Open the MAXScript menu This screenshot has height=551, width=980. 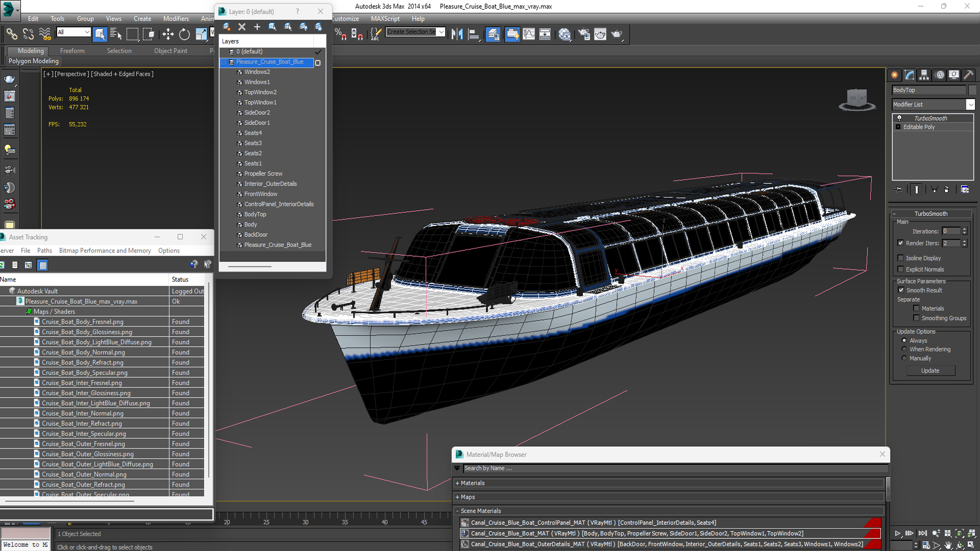point(385,18)
